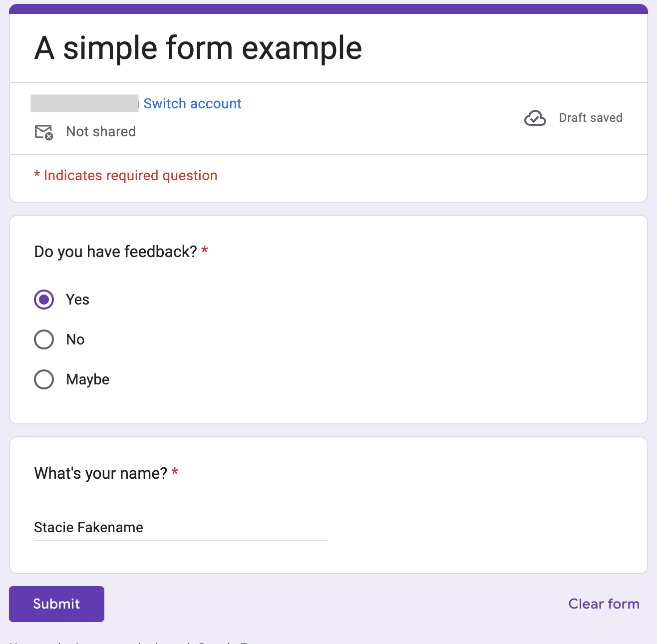Viewport: 657px width, 644px height.
Task: Click the 'What's your name?' question heading
Action: (100, 473)
